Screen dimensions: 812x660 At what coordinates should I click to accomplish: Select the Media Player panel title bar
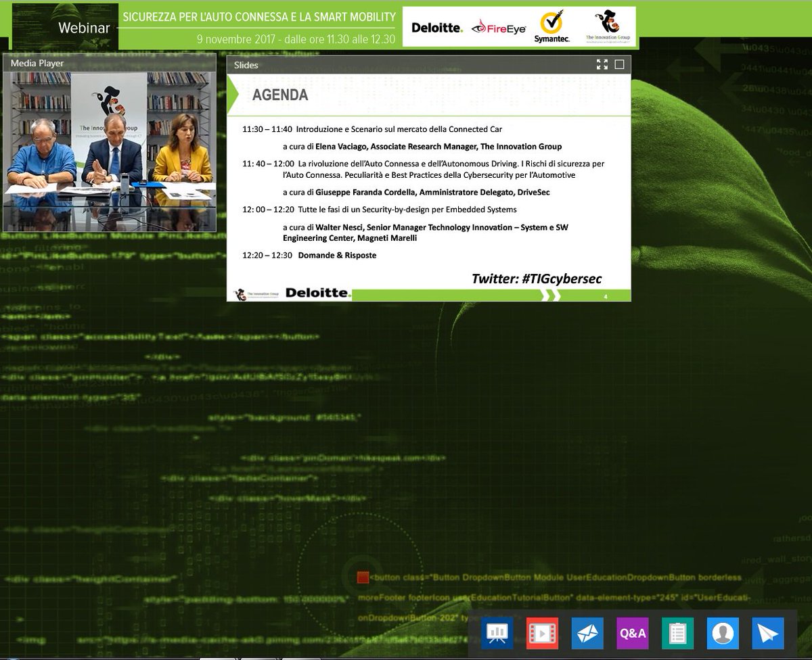(109, 64)
